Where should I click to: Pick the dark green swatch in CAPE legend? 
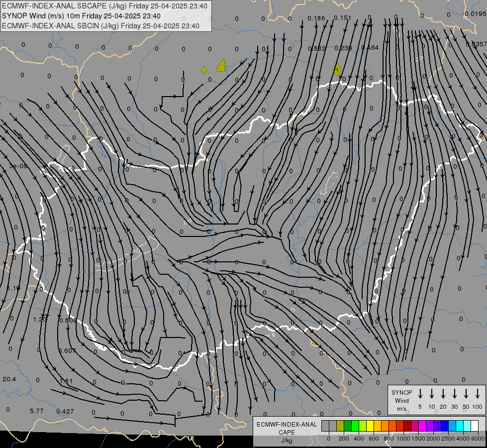tap(348, 426)
